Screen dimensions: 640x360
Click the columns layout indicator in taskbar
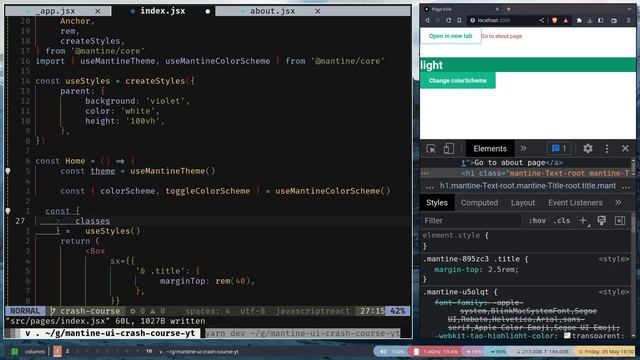(35, 351)
